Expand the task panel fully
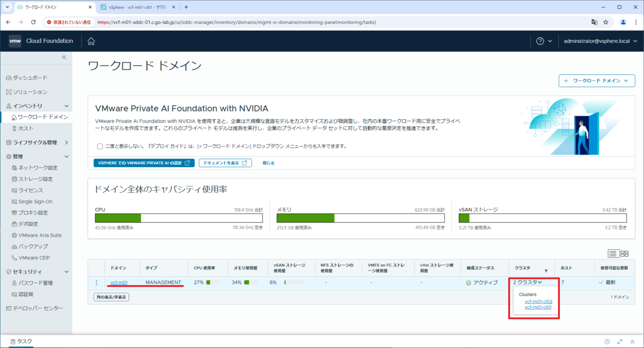The image size is (644, 348). [620, 342]
